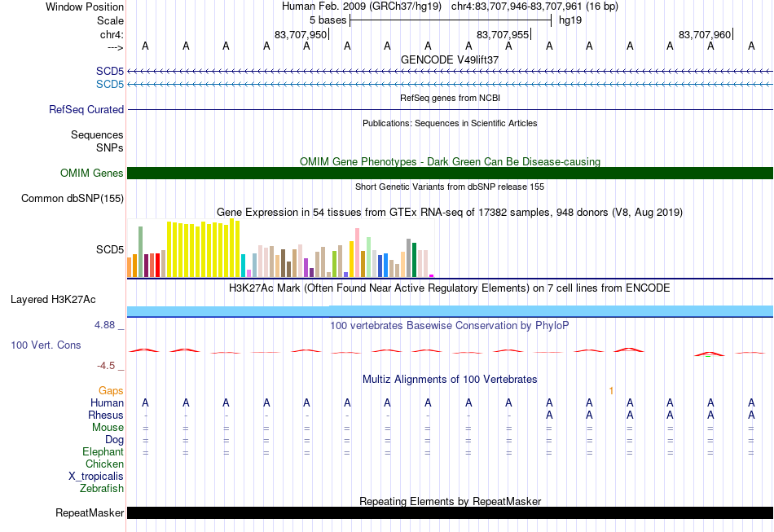Open the Layered H3K27Ac track label
This screenshot has height=532, width=774.
tap(53, 300)
